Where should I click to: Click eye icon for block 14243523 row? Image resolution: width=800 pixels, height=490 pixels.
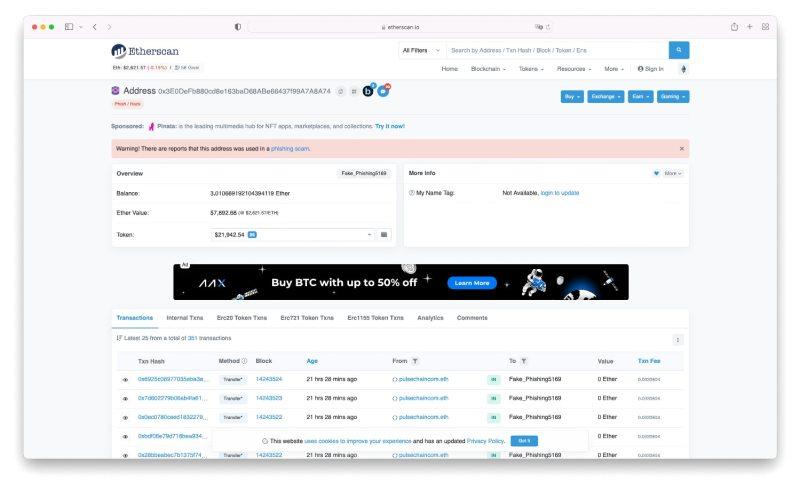(125, 398)
